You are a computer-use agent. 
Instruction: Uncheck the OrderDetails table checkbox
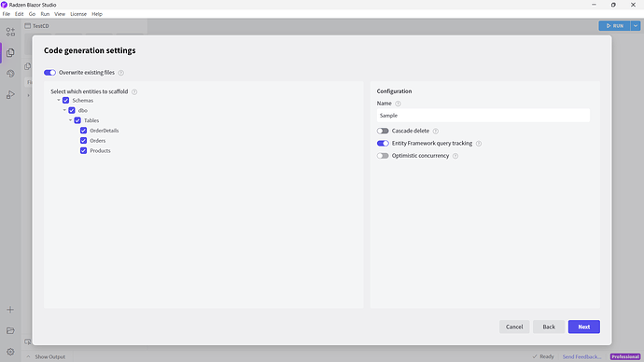[83, 131]
